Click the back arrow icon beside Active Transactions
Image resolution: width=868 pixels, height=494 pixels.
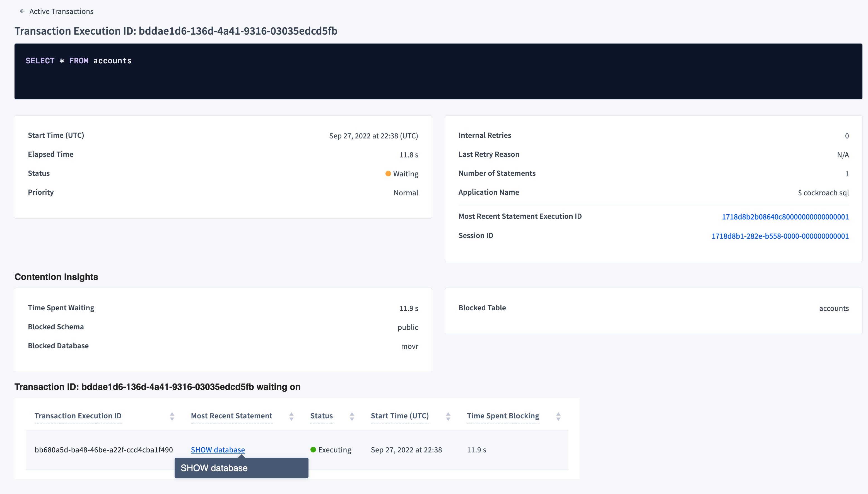22,11
